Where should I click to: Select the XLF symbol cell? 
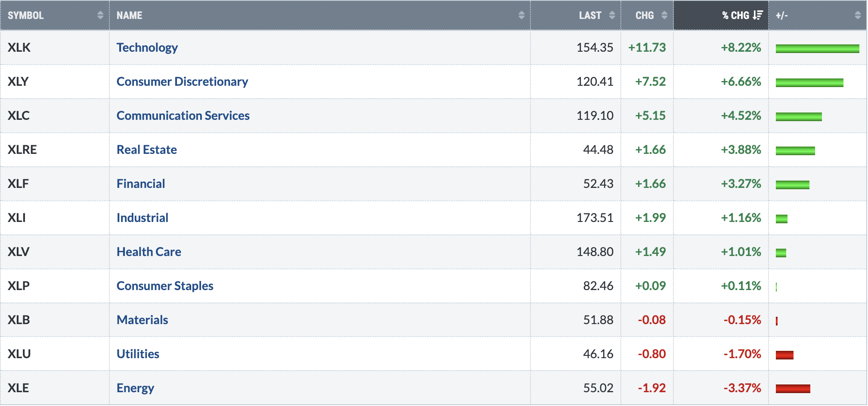18,184
